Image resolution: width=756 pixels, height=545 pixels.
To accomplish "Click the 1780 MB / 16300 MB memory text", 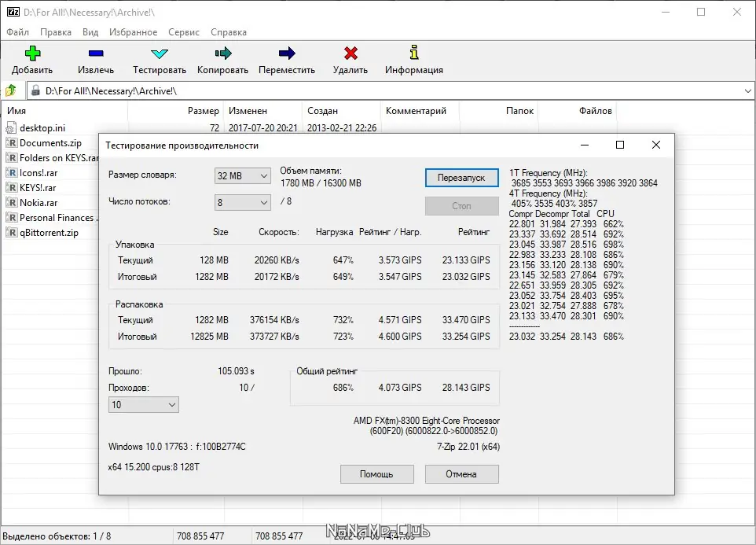I will pos(321,183).
